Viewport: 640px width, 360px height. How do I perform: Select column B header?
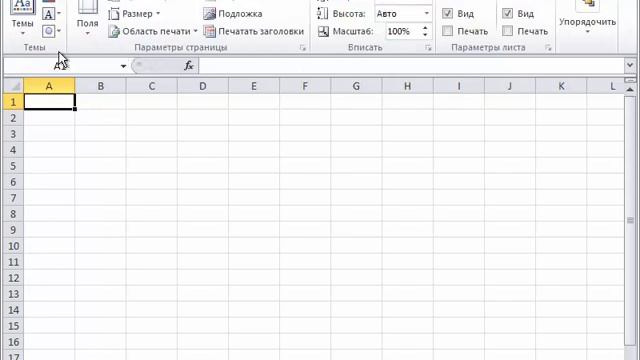tap(100, 86)
